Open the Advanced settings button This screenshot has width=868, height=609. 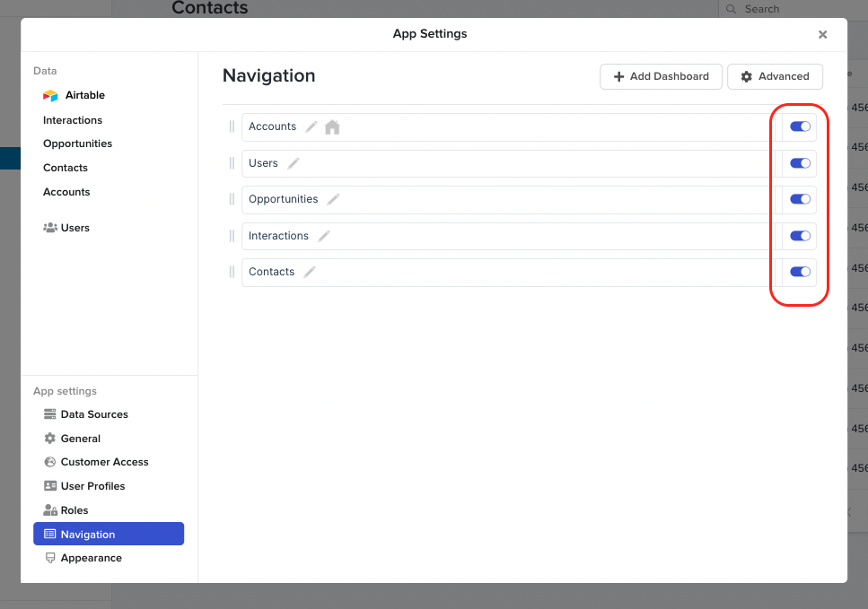click(x=775, y=76)
